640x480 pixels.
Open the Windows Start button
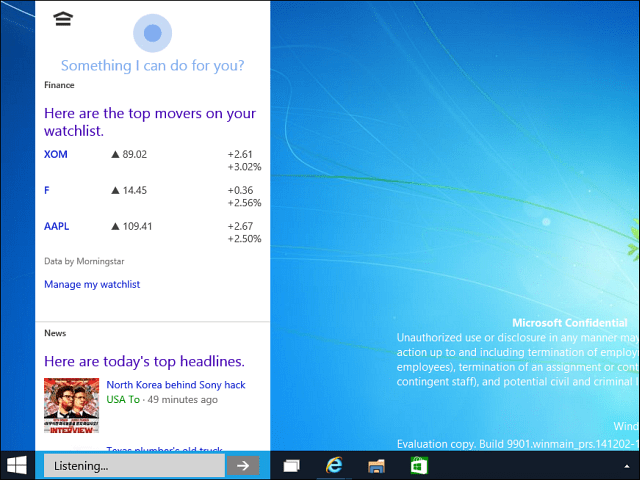(x=17, y=465)
